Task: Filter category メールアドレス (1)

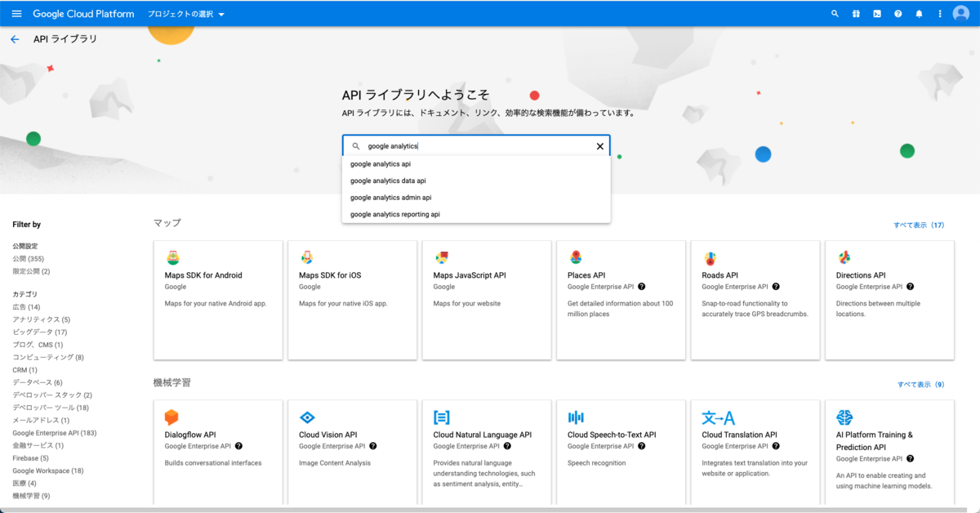Action: point(41,420)
